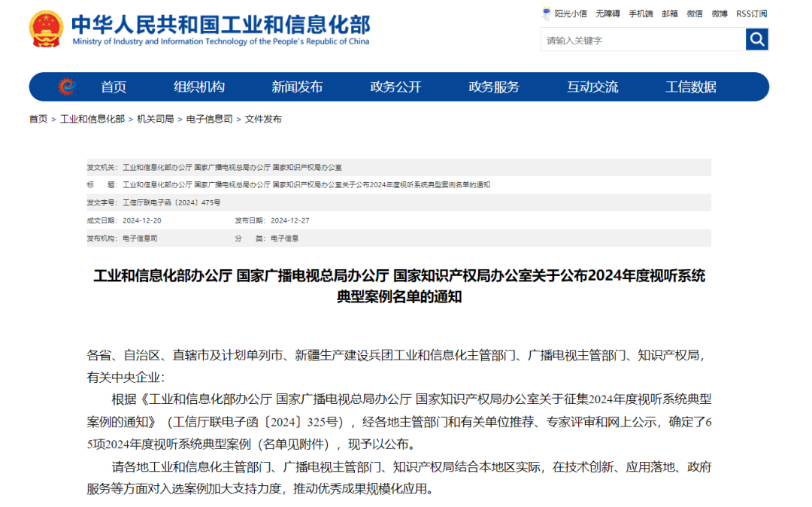Select 政务公开 from the navigation bar
812x507 pixels.
[x=395, y=87]
